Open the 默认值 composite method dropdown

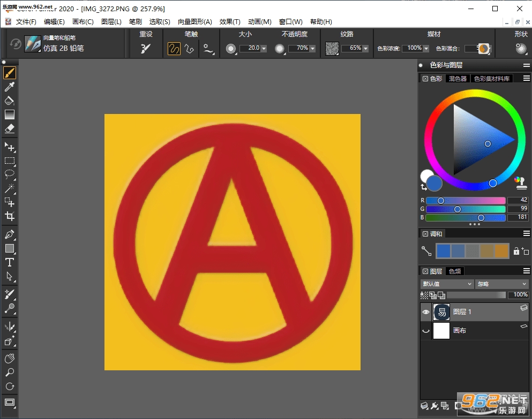coord(447,284)
